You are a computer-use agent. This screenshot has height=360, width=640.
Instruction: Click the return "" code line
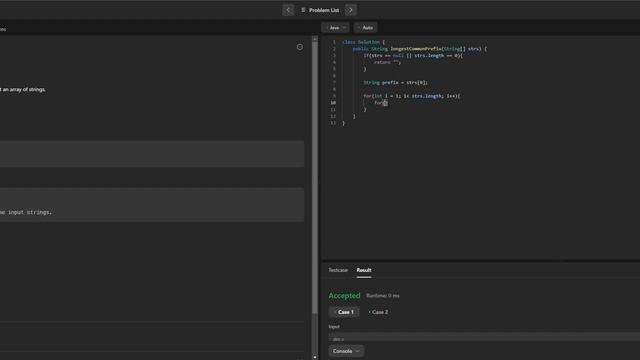point(387,62)
